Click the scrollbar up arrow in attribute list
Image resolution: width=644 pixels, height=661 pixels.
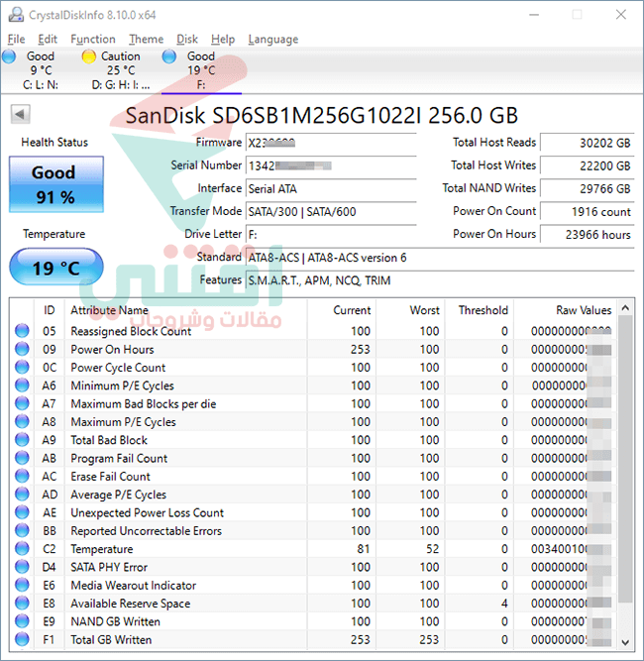click(x=625, y=308)
